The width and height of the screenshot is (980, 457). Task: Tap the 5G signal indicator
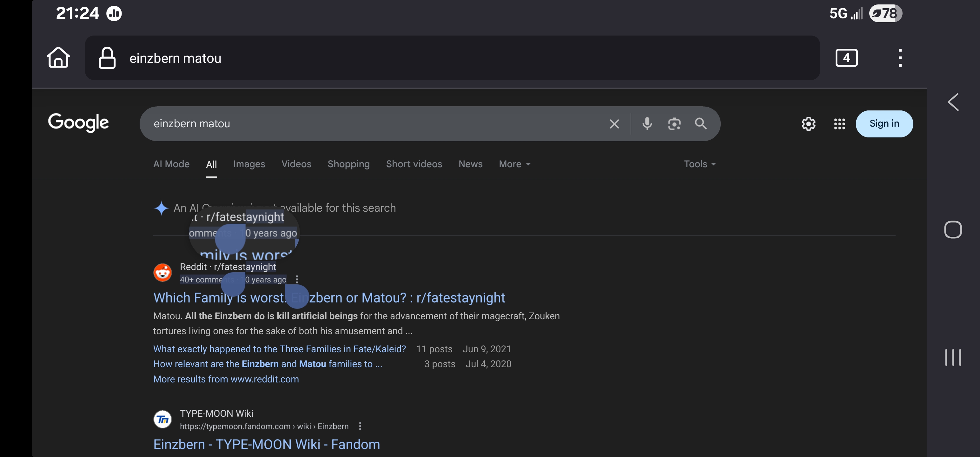click(846, 13)
